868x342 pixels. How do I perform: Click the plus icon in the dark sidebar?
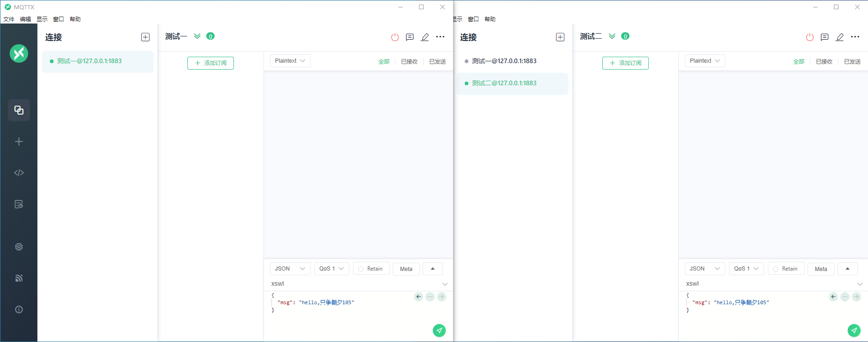19,142
